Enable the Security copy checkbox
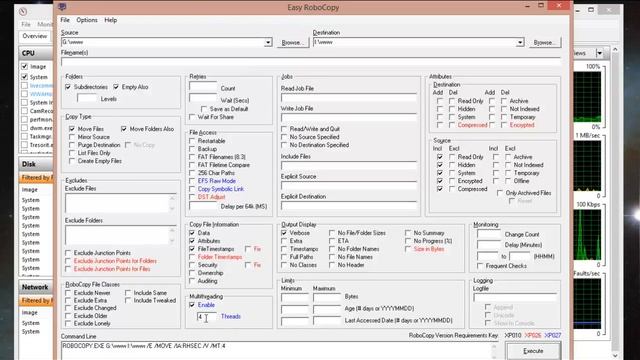This screenshot has height=360, width=640. 192,265
